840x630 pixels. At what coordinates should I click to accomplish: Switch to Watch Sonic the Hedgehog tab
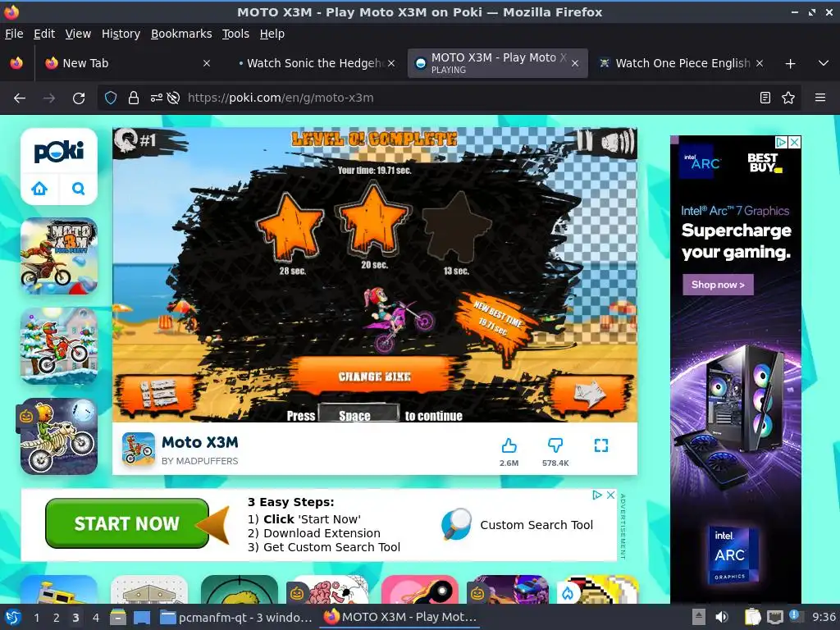(x=314, y=63)
